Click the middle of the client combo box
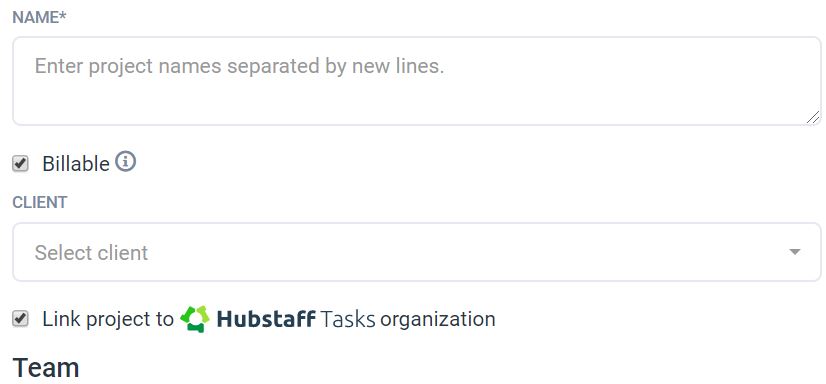826x384 pixels. [x=417, y=252]
